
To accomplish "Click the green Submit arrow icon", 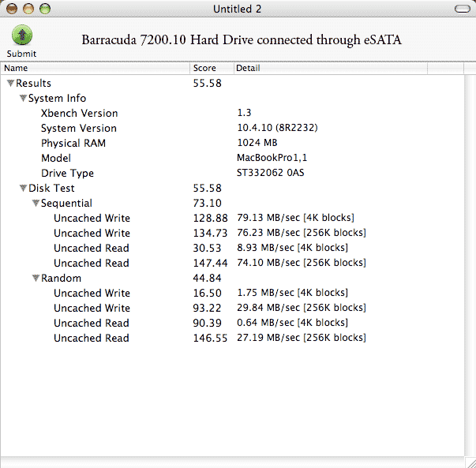I will tap(22, 35).
